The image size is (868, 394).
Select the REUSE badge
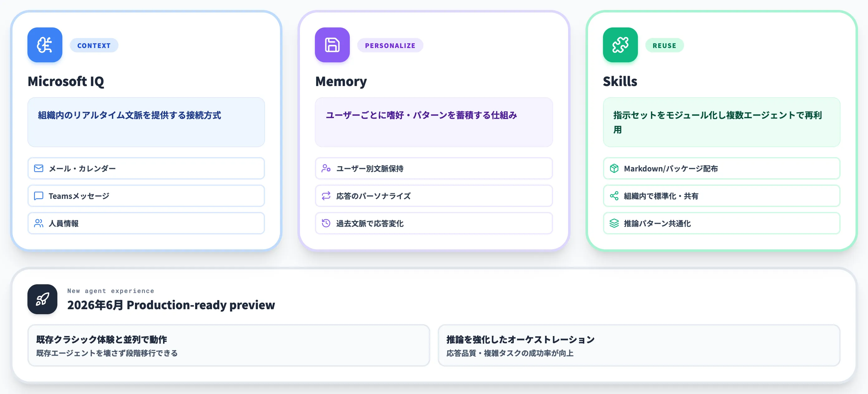(x=664, y=46)
